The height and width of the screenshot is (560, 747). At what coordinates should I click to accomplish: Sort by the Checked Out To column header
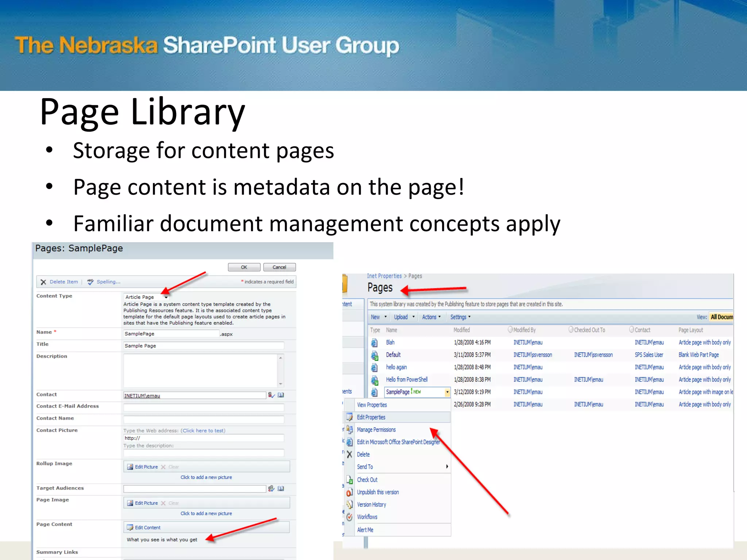(589, 330)
